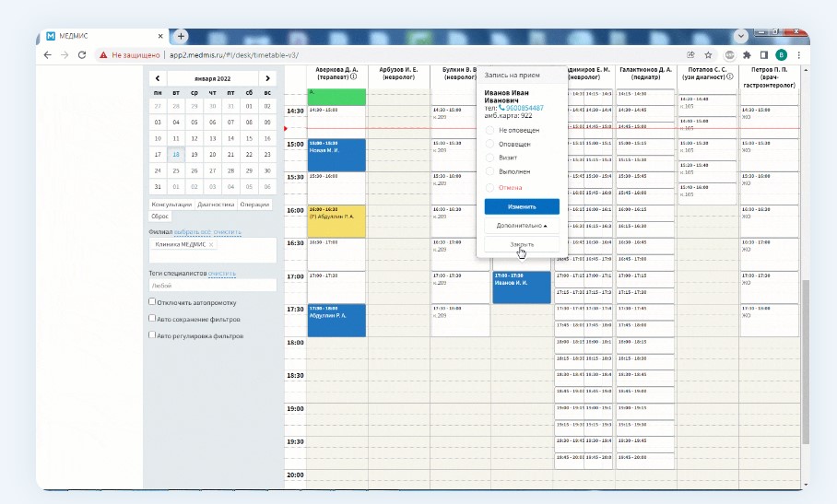Image resolution: width=837 pixels, height=504 pixels.
Task: Click Сброс filter reset
Action: [159, 217]
